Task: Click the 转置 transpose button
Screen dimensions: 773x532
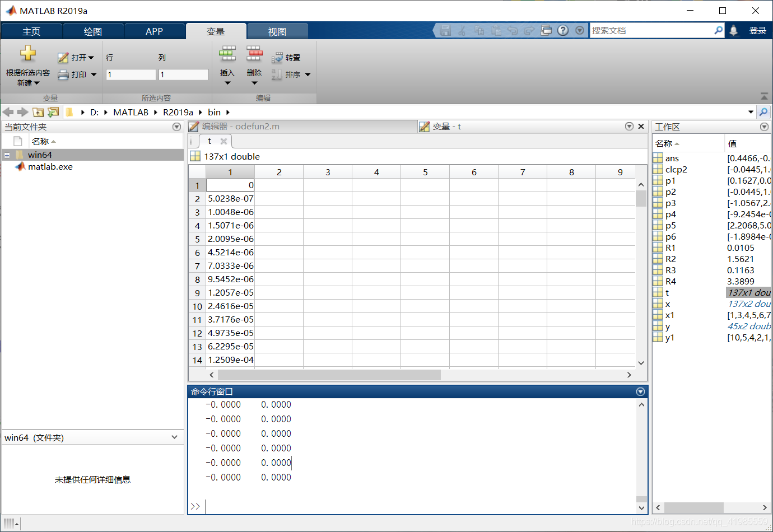Action: click(x=286, y=58)
